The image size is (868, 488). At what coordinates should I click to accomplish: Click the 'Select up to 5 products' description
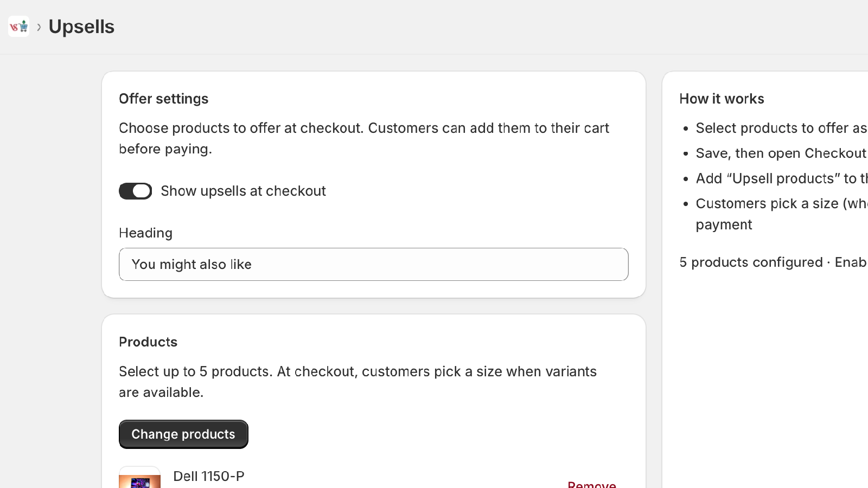358,382
